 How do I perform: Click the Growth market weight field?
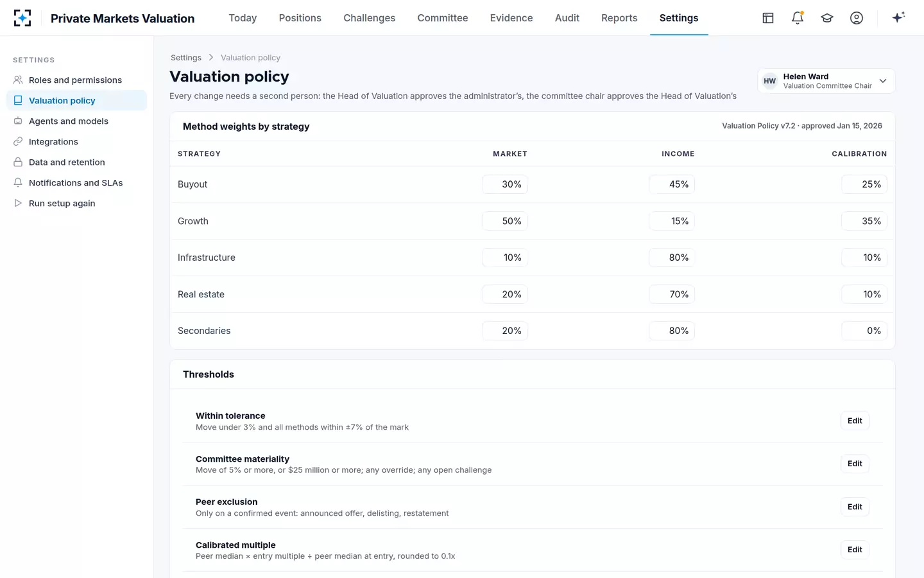[505, 221]
